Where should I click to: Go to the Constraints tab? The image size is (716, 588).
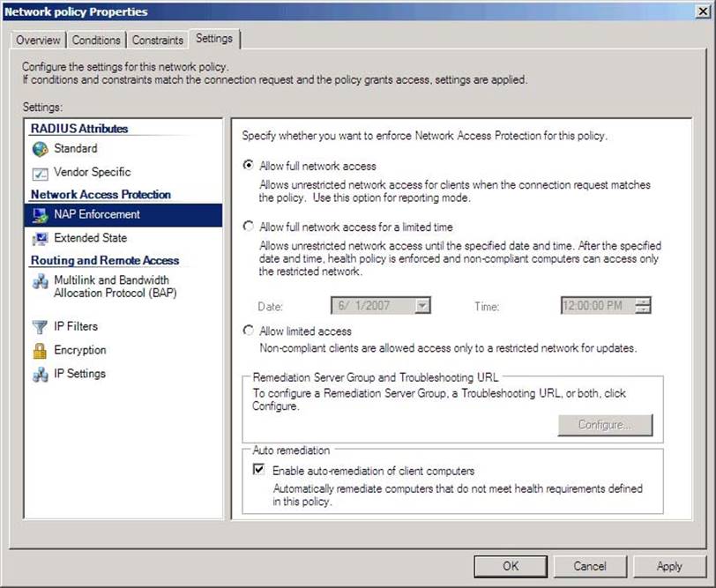point(158,40)
